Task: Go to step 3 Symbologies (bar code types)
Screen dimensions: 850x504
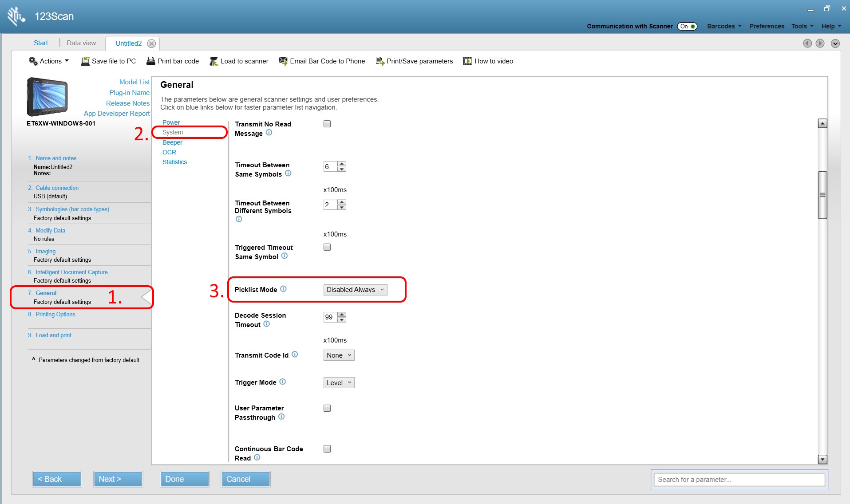Action: [x=72, y=209]
